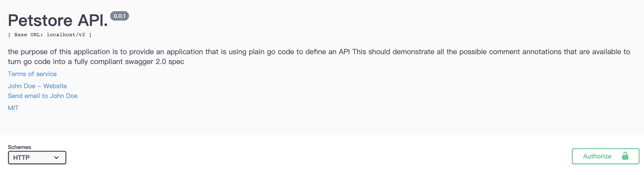This screenshot has height=175, width=644.
Task: Click the 0.0.1 version badge
Action: [120, 16]
